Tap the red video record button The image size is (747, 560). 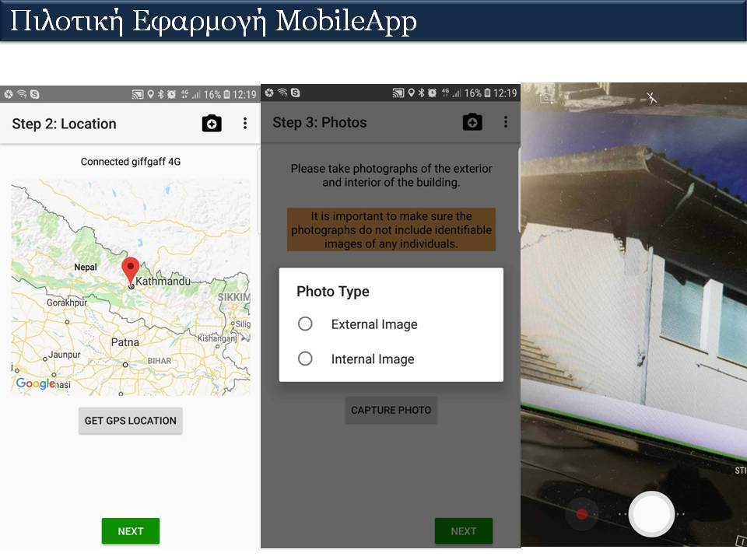pyautogui.click(x=582, y=514)
